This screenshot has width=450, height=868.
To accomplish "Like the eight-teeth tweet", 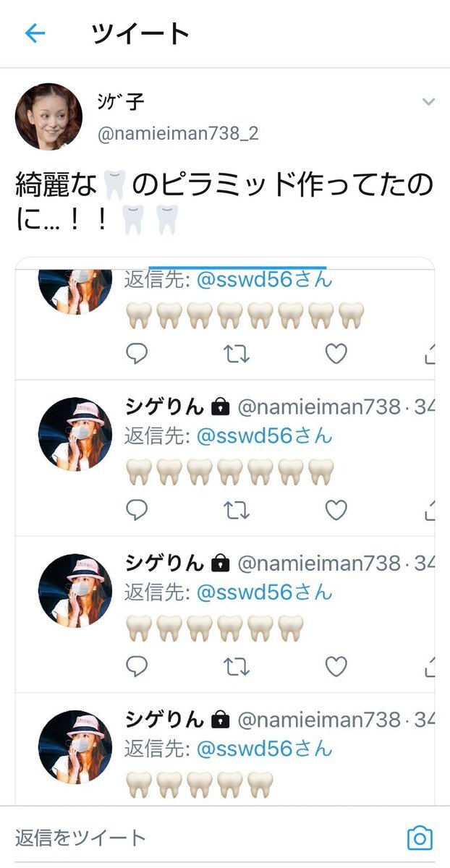I will pyautogui.click(x=336, y=354).
